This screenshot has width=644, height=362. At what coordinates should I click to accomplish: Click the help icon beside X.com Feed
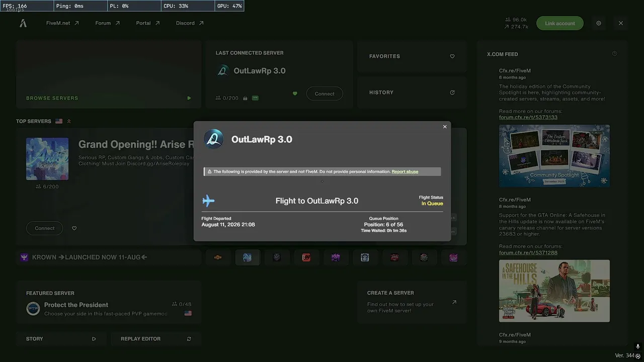coord(614,54)
